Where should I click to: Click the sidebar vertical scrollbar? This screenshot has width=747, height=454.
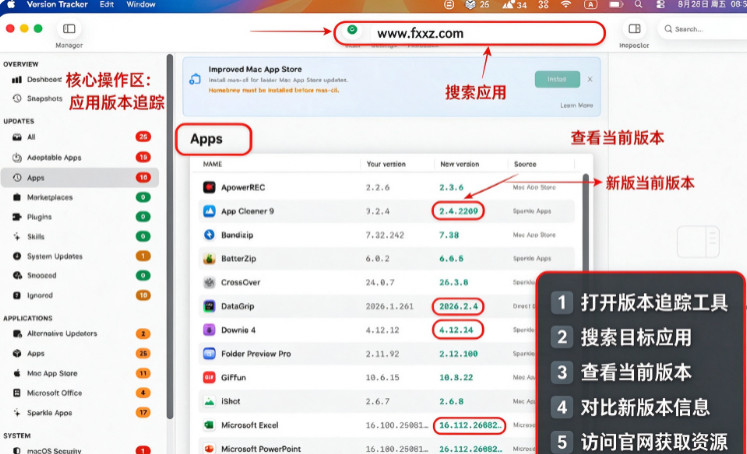(x=169, y=237)
